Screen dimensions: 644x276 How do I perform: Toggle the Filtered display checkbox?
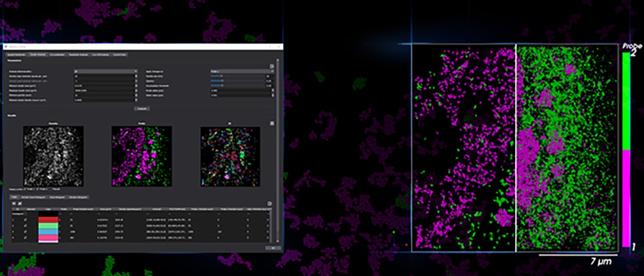[x=50, y=189]
